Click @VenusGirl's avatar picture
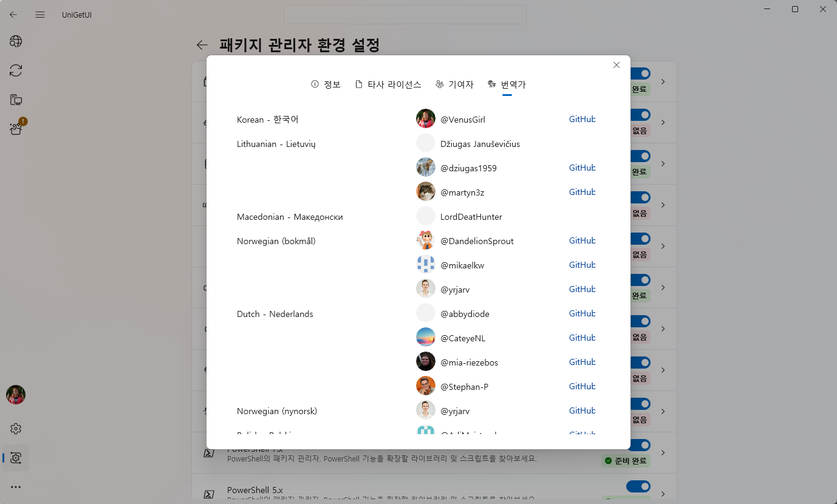This screenshot has height=504, width=837. click(426, 119)
